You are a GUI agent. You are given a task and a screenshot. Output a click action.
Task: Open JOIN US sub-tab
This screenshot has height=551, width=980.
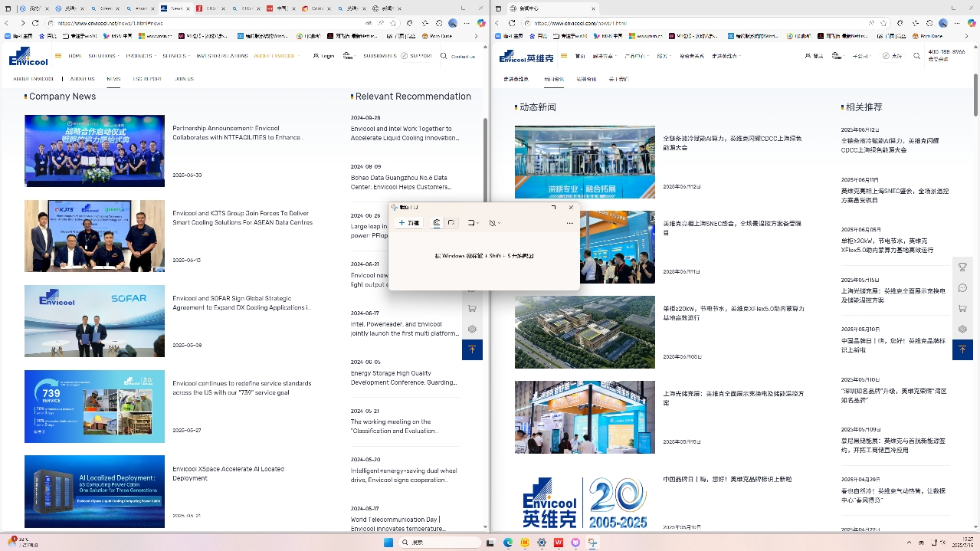coord(184,79)
